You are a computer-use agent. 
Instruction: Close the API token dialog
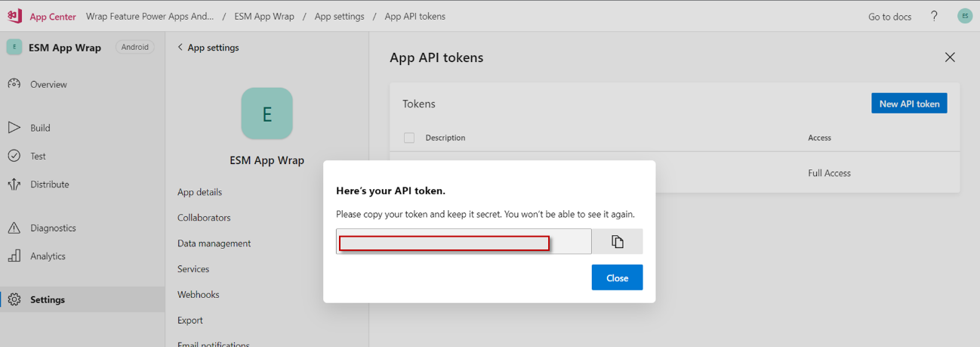coord(617,277)
